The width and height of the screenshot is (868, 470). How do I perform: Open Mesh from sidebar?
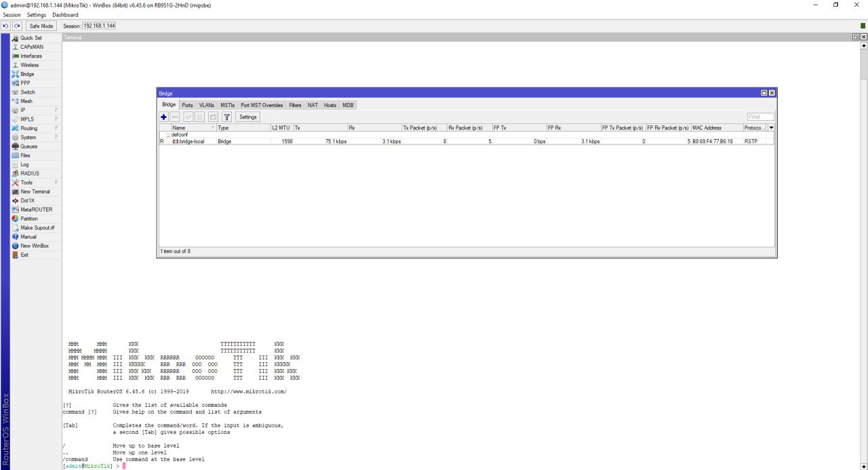26,101
